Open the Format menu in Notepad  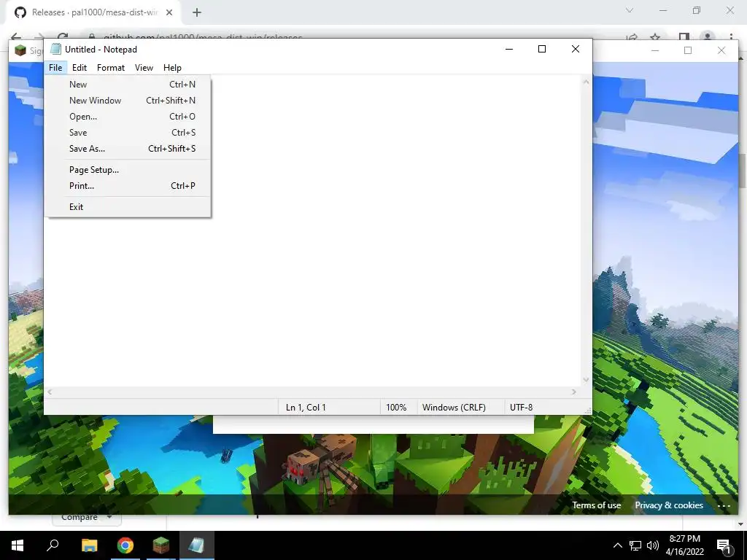(111, 68)
